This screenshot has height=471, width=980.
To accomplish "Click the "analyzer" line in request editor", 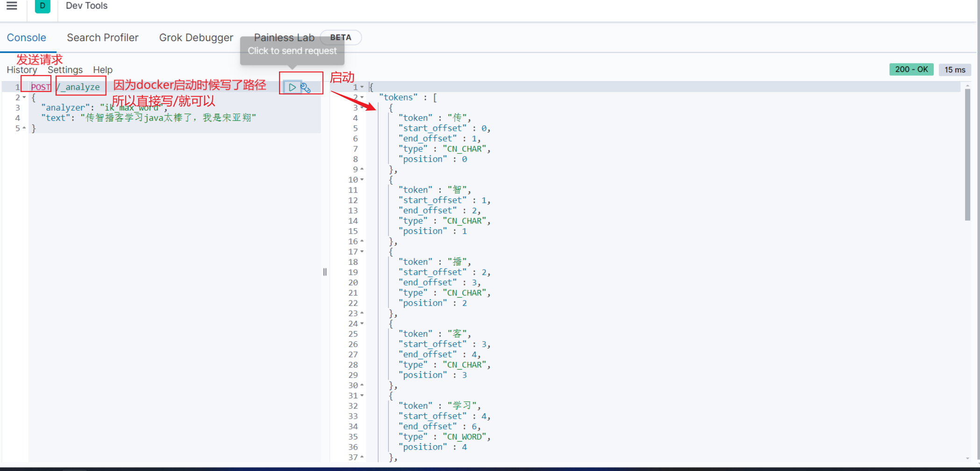I will [104, 108].
